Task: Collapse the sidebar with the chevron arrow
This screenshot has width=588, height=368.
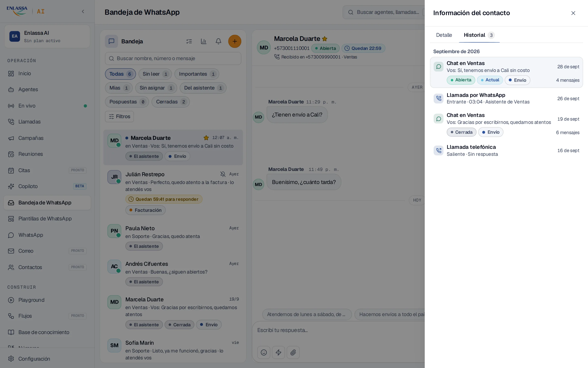Action: (x=83, y=11)
